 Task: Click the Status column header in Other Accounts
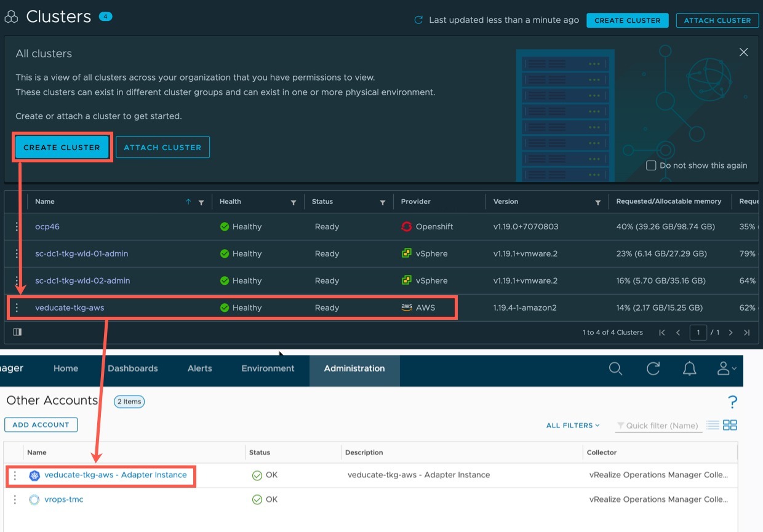coord(260,453)
